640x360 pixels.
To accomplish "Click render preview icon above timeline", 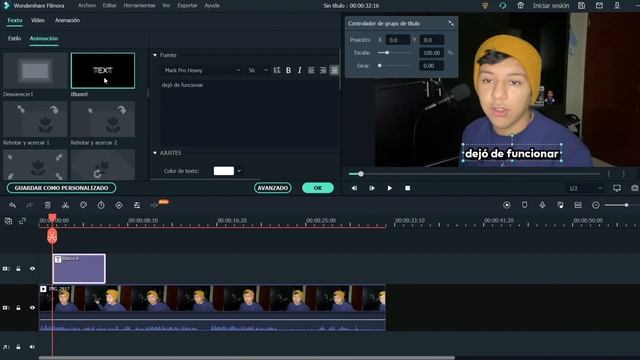I will click(x=507, y=205).
